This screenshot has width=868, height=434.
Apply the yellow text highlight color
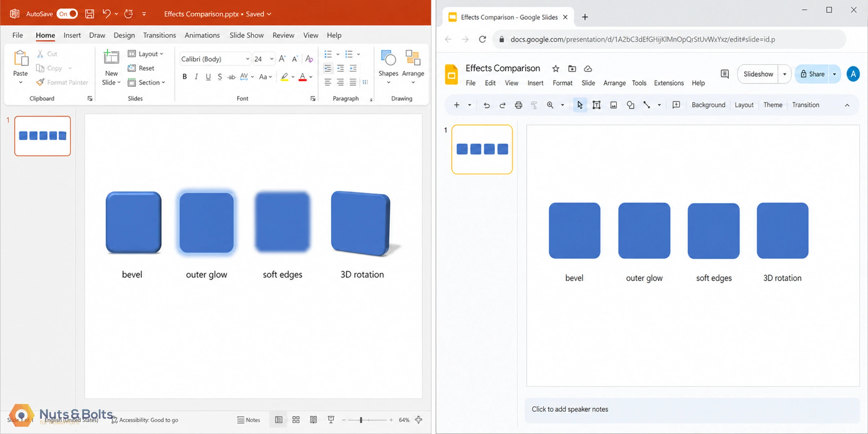coord(285,77)
